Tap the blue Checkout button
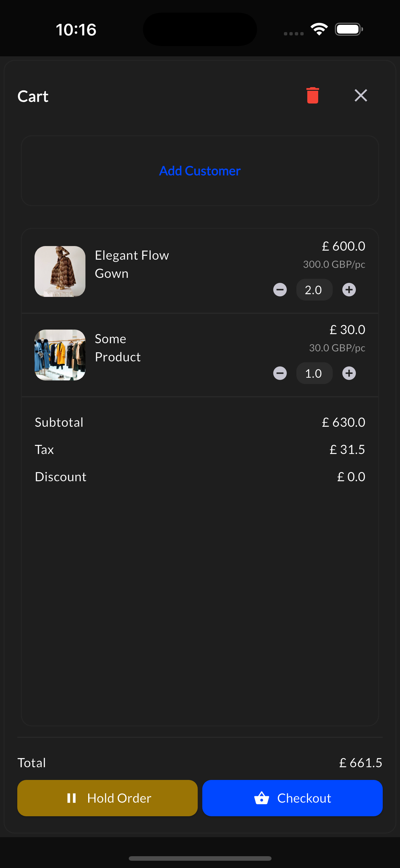This screenshot has height=868, width=400. (x=292, y=798)
